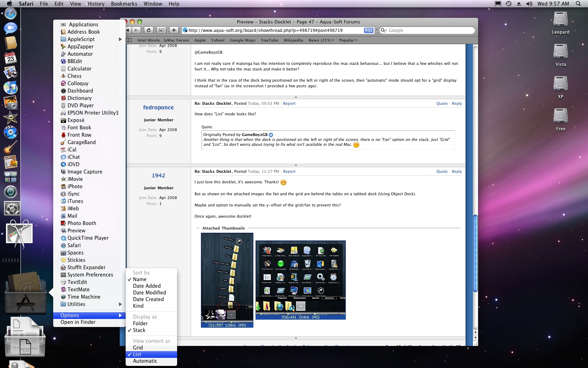Click the Documents stack in the Dock

(25, 336)
